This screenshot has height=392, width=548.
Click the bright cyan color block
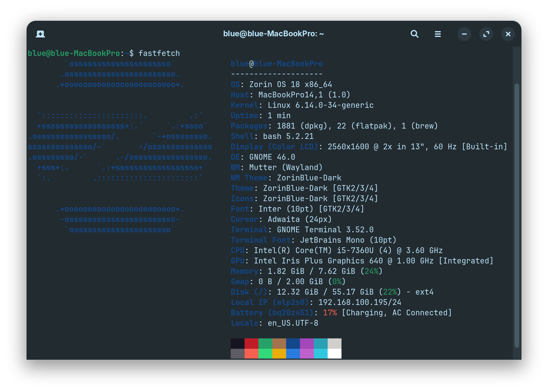coord(320,354)
